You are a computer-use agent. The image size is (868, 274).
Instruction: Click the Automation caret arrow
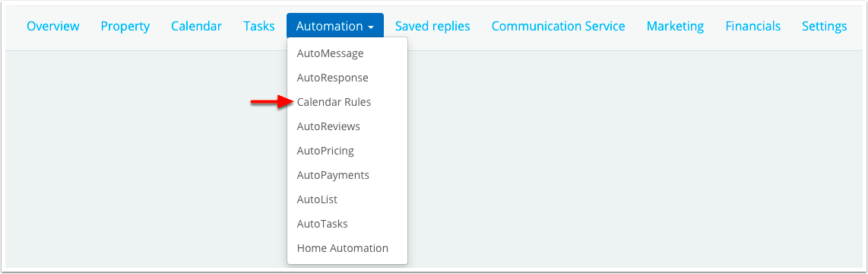click(371, 27)
